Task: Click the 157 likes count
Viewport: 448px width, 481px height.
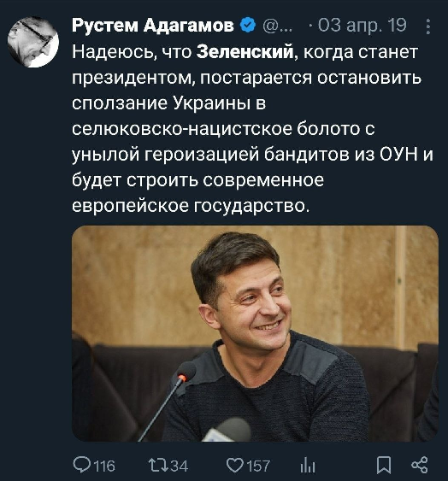Action: tap(258, 466)
